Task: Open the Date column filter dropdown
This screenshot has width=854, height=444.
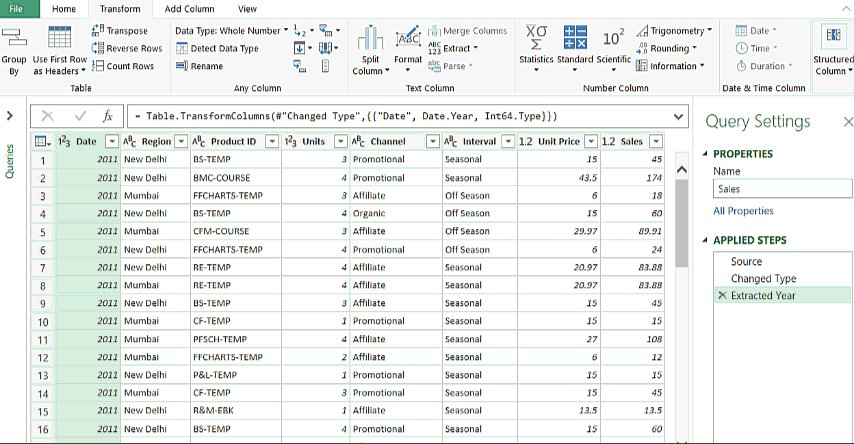Action: coord(112,142)
